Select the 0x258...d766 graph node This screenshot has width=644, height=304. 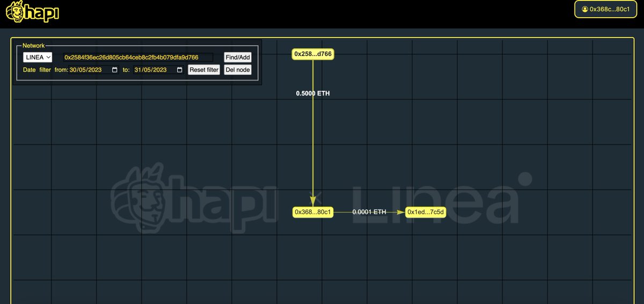[x=313, y=54]
